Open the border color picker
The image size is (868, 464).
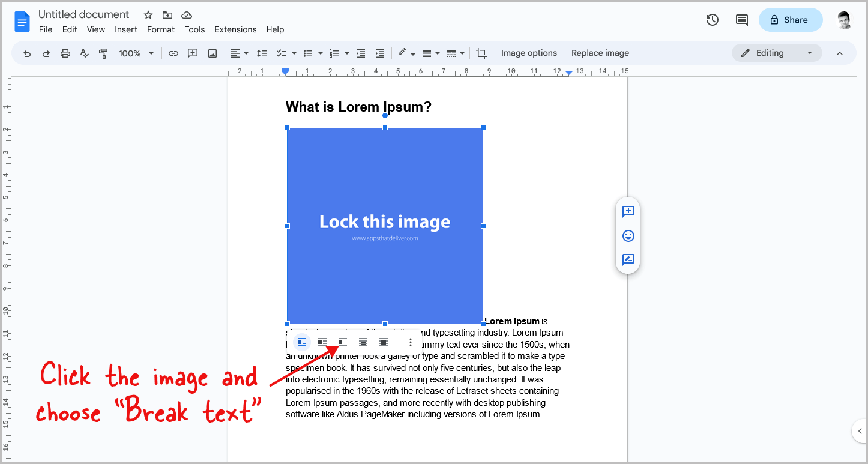[x=403, y=53]
